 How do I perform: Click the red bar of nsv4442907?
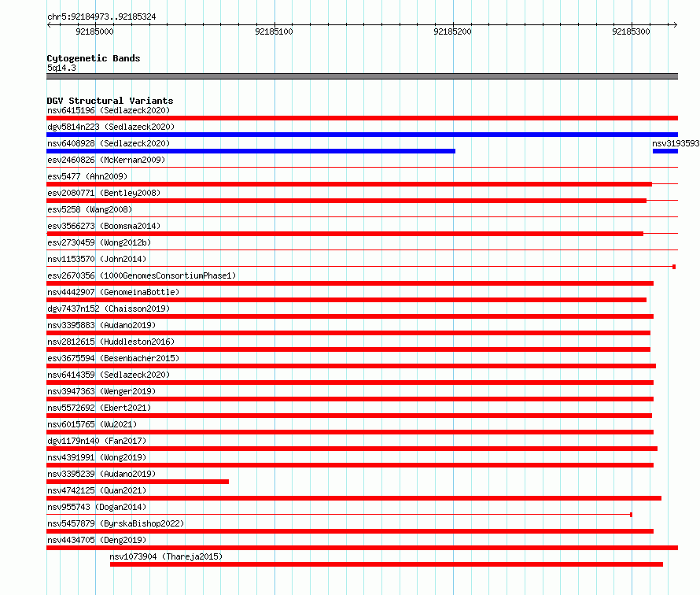pyautogui.click(x=346, y=300)
